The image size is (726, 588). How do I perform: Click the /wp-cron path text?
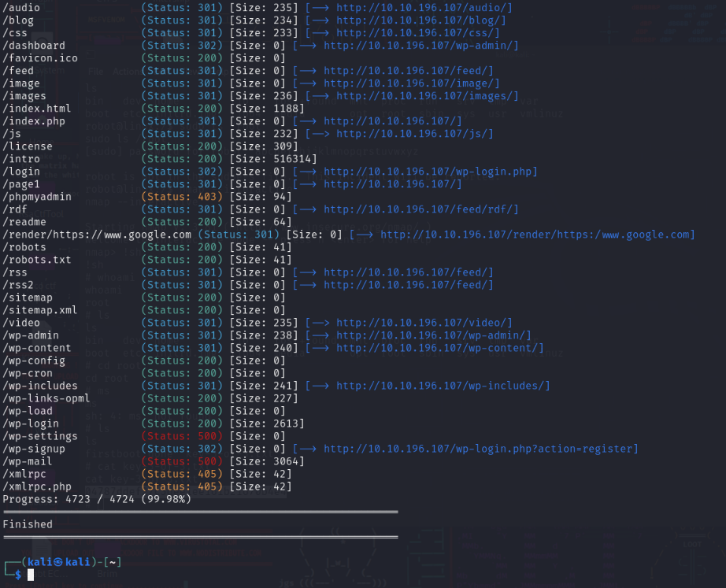pyautogui.click(x=28, y=373)
